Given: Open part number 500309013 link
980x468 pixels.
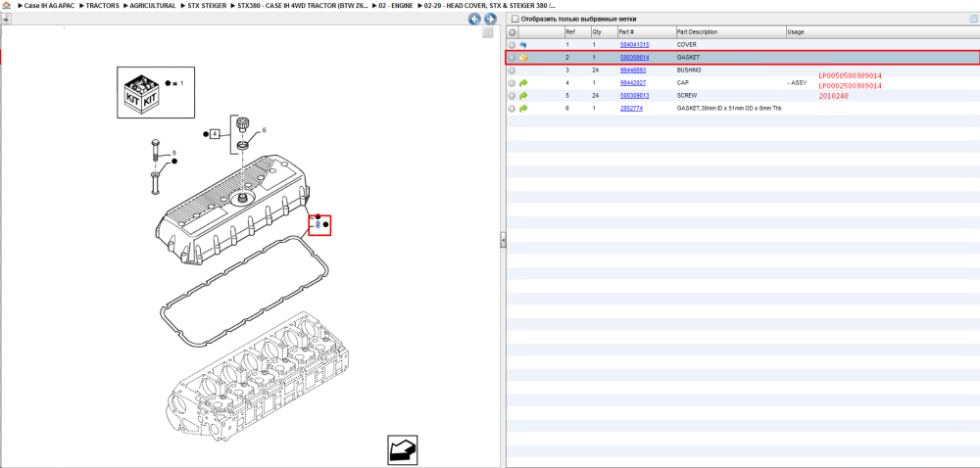Looking at the screenshot, I should [x=634, y=96].
